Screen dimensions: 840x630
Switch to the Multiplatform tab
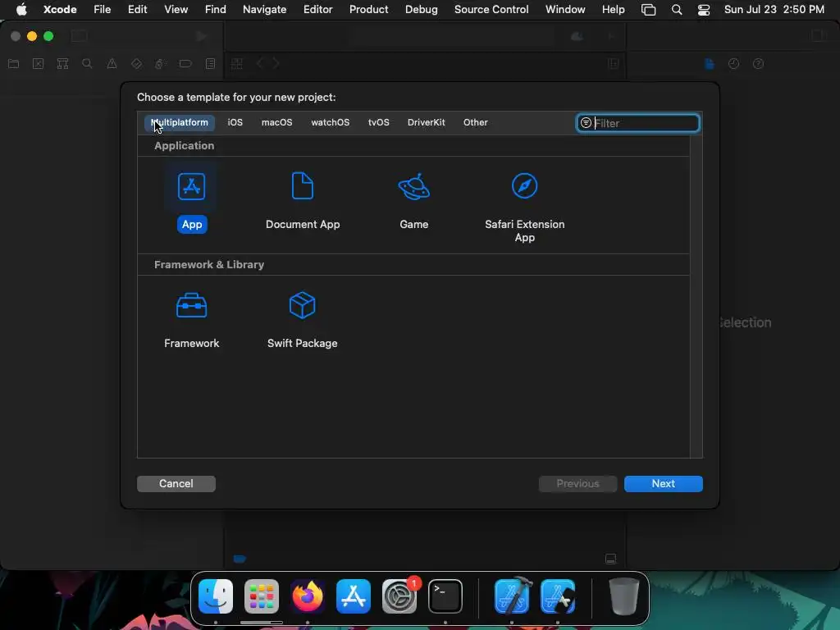click(x=180, y=123)
